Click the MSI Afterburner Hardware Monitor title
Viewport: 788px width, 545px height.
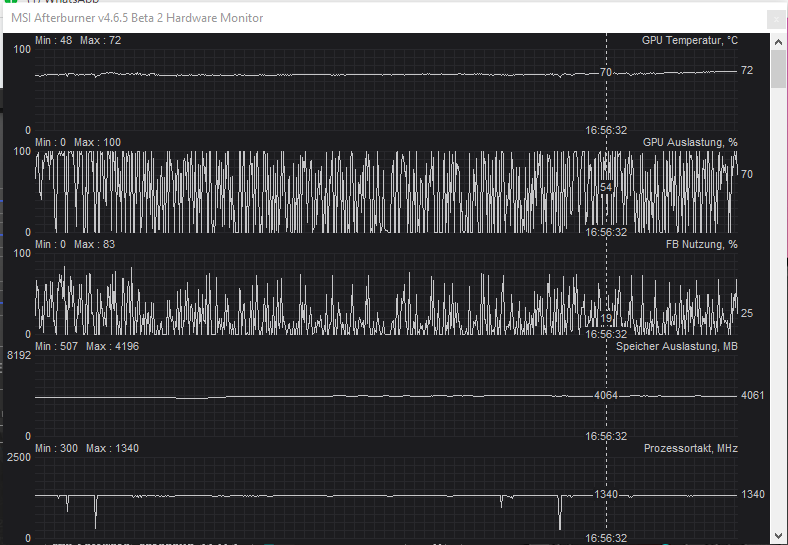point(137,18)
